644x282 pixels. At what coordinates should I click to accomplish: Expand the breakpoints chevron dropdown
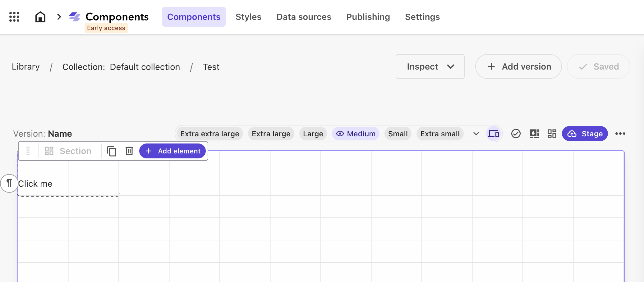(476, 134)
